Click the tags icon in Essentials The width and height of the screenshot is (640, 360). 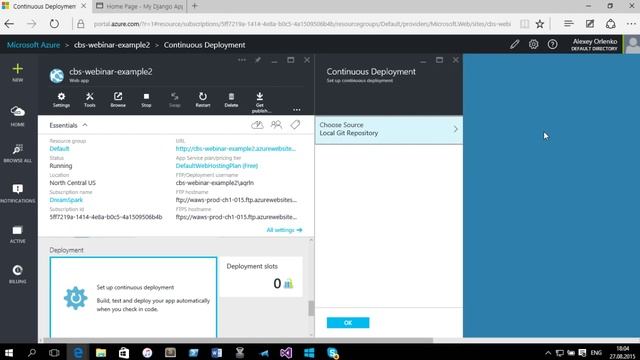tap(295, 125)
